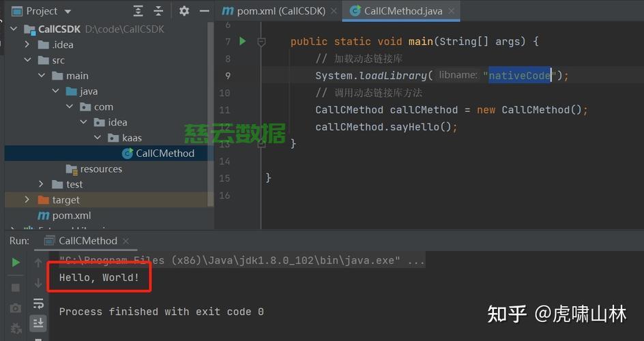The width and height of the screenshot is (644, 341).
Task: Select the kaas package row
Action: pyautogui.click(x=106, y=138)
